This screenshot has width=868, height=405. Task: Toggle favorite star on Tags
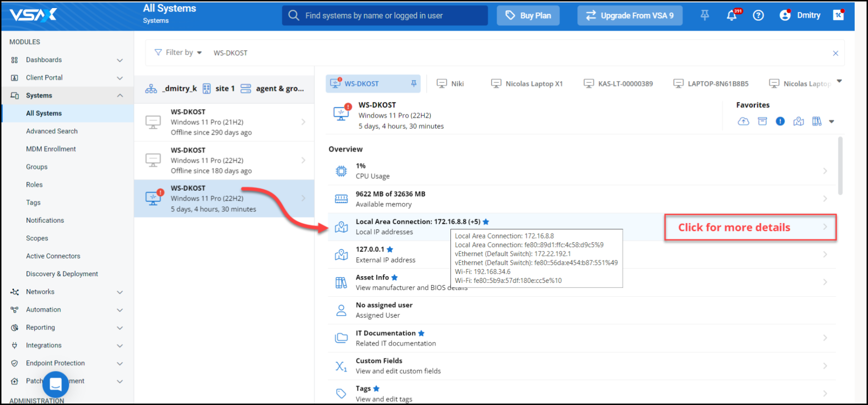pos(376,389)
